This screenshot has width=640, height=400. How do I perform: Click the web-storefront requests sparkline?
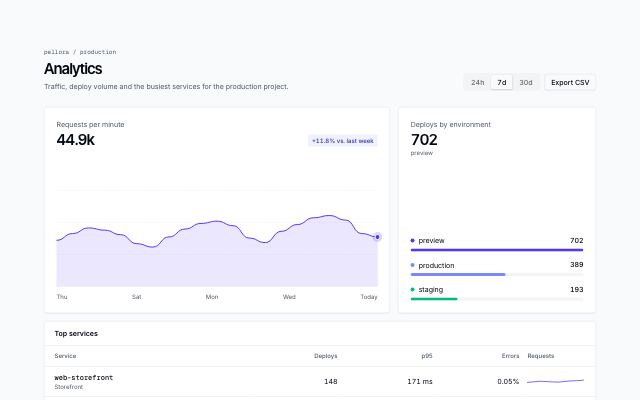pyautogui.click(x=555, y=381)
